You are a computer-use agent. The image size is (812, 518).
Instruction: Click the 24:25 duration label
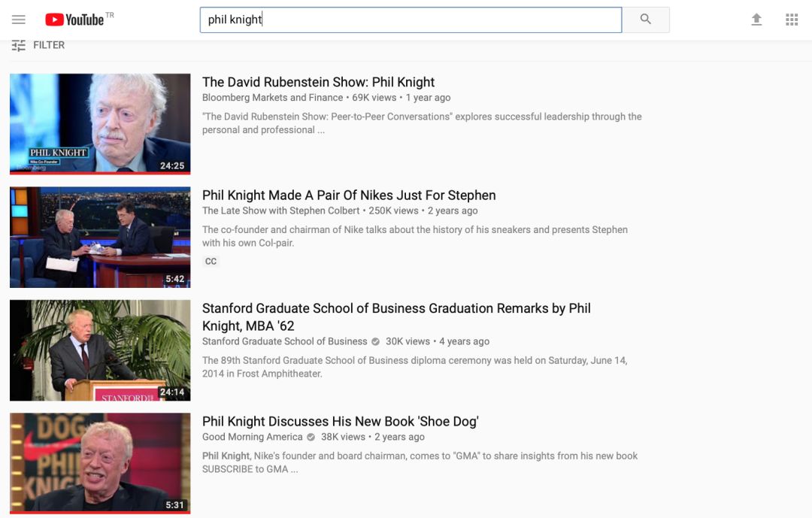click(x=172, y=165)
